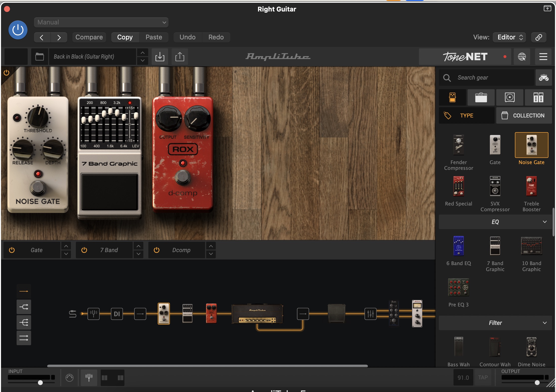Image resolution: width=556 pixels, height=392 pixels.
Task: Open the custom shop car icon
Action: pyautogui.click(x=544, y=78)
